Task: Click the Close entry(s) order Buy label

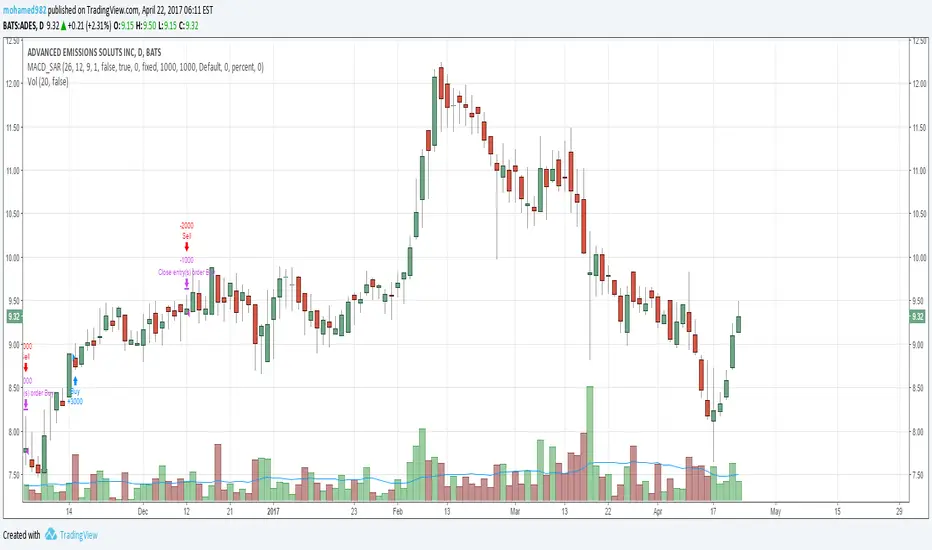Action: [186, 272]
